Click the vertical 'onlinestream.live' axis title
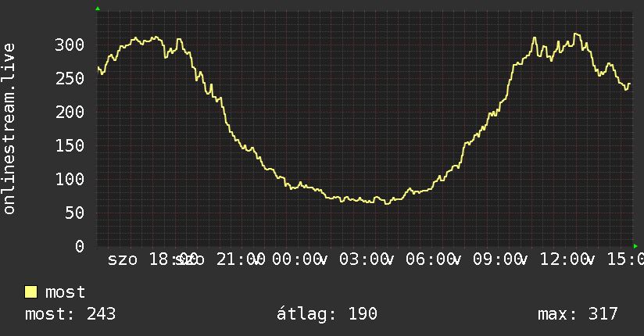Viewport: 644px width, 336px height. click(x=9, y=129)
